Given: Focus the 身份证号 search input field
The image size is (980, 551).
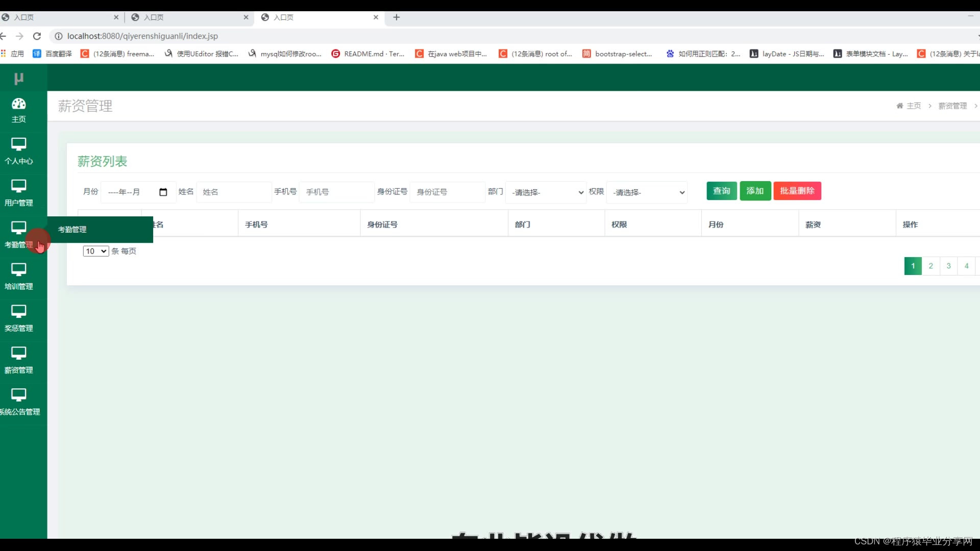Looking at the screenshot, I should click(447, 192).
